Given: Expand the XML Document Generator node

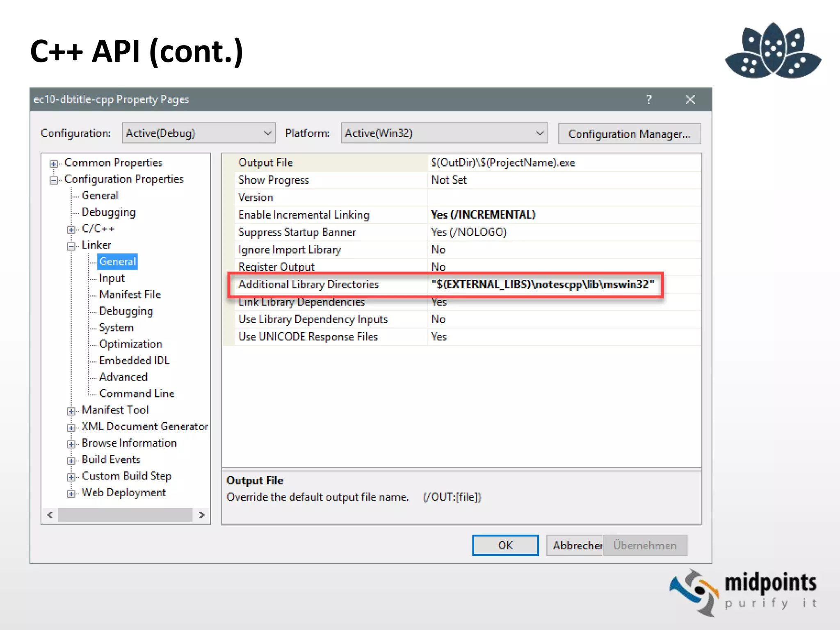Looking at the screenshot, I should [71, 427].
